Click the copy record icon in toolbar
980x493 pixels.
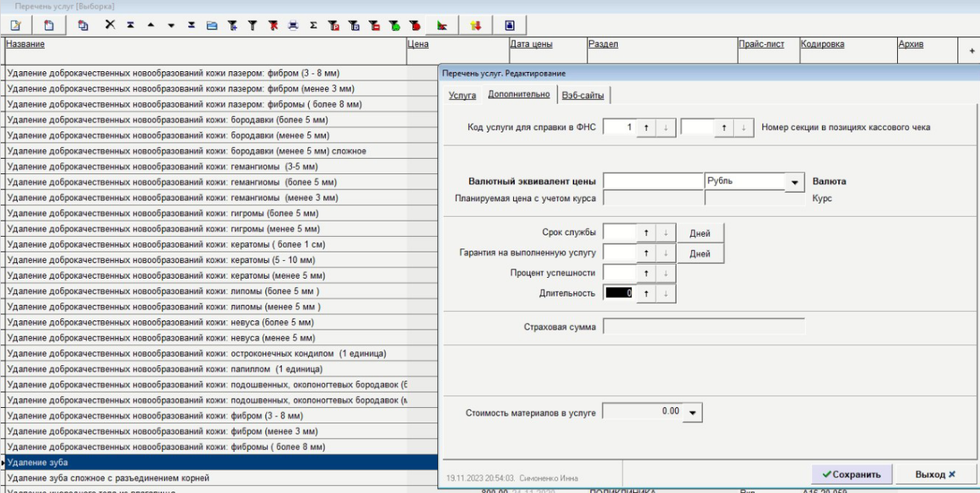[x=83, y=25]
